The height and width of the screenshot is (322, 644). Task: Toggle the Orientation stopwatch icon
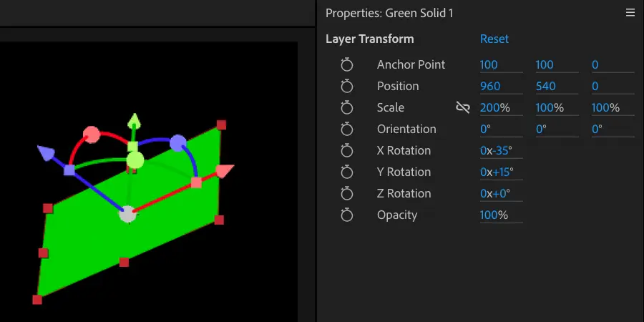347,130
